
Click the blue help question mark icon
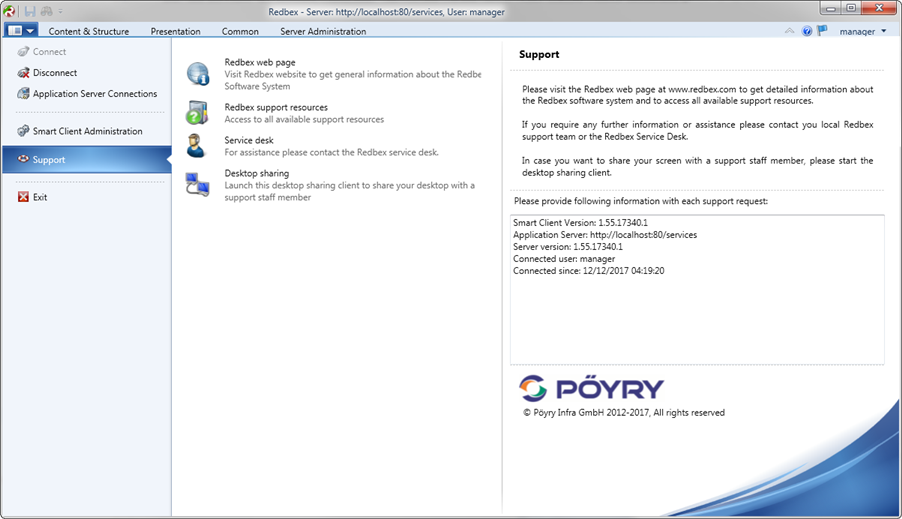(x=807, y=31)
